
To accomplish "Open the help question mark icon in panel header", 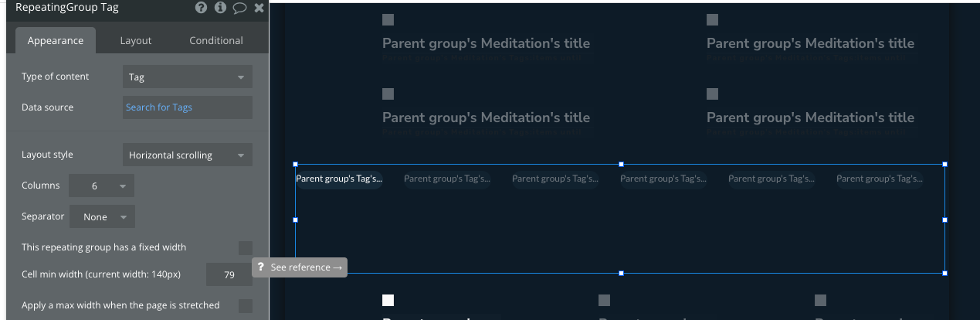I will [x=202, y=8].
